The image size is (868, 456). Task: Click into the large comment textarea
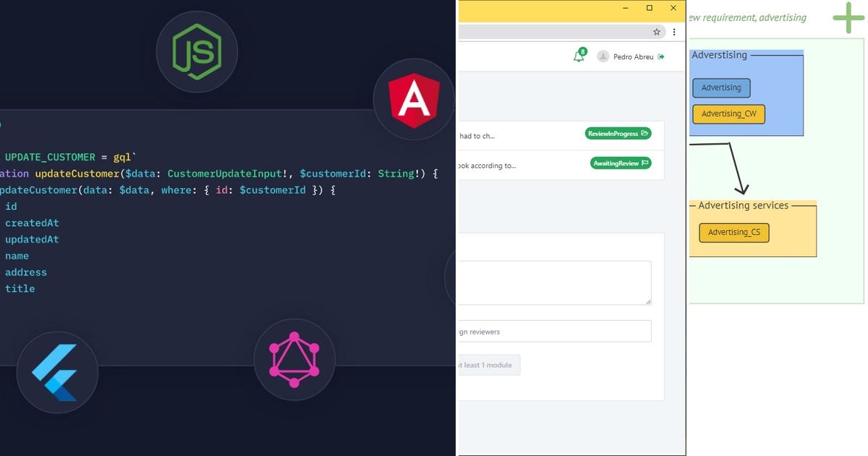[x=555, y=283]
